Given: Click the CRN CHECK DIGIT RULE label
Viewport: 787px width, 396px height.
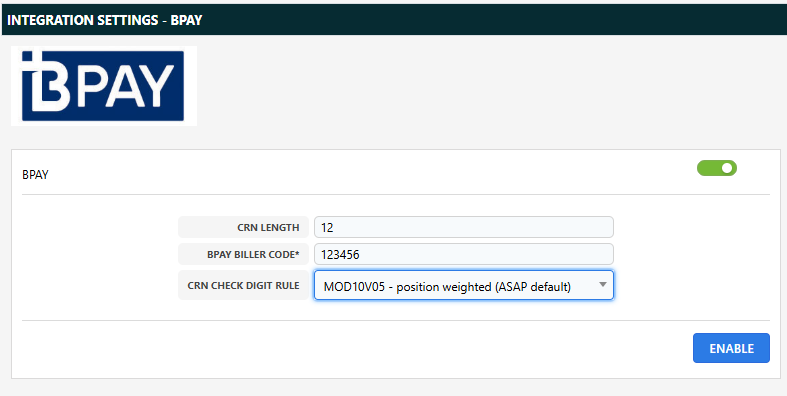Looking at the screenshot, I should (243, 286).
